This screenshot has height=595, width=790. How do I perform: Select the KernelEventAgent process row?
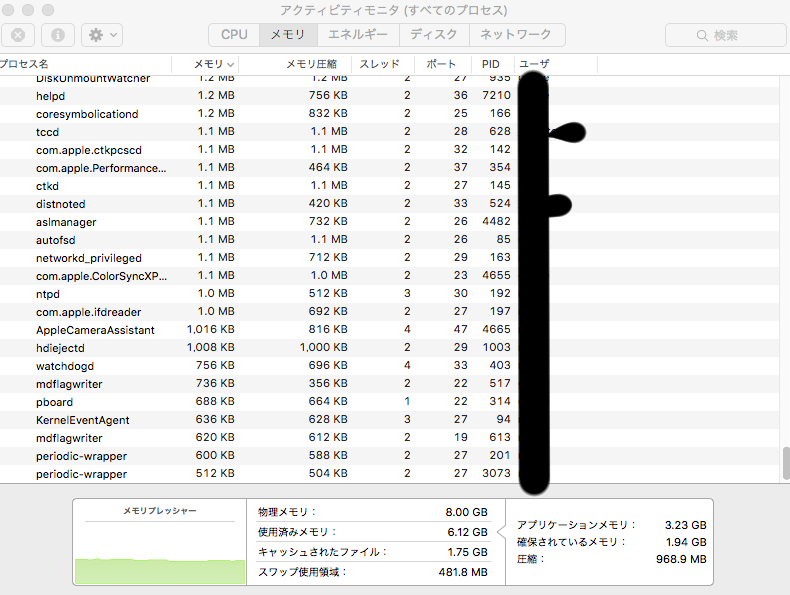390,420
